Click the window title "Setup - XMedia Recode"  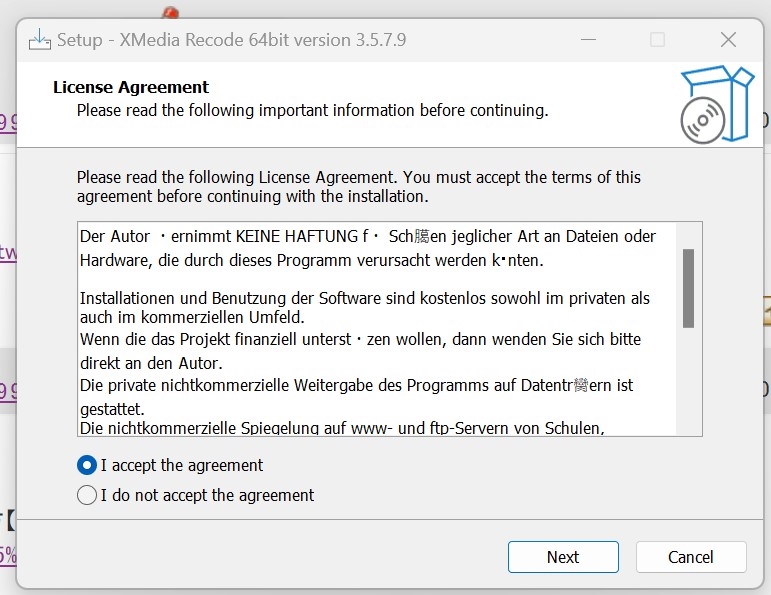(231, 40)
